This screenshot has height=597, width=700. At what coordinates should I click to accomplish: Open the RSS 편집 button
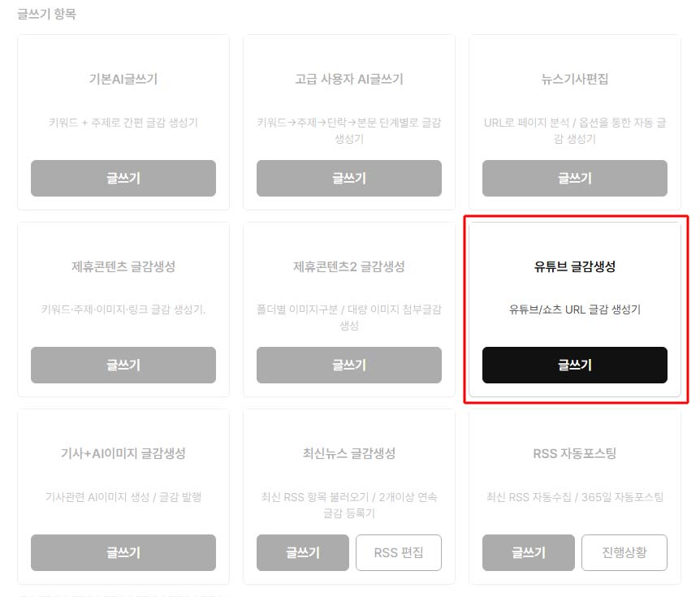tap(399, 552)
